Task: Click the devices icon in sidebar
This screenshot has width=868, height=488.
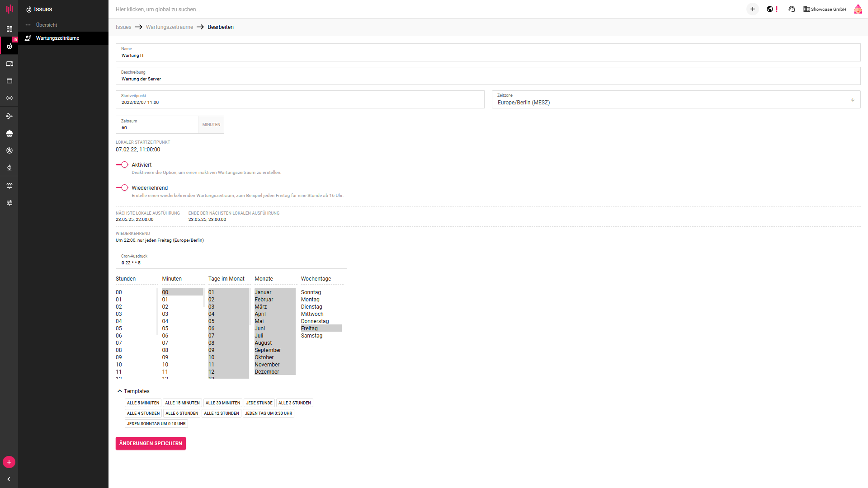Action: [9, 64]
